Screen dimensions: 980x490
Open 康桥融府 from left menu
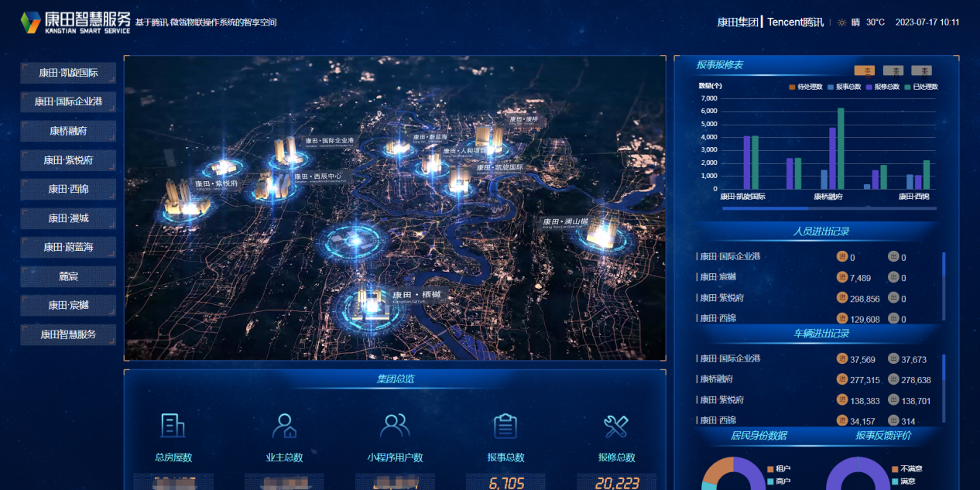click(x=68, y=131)
